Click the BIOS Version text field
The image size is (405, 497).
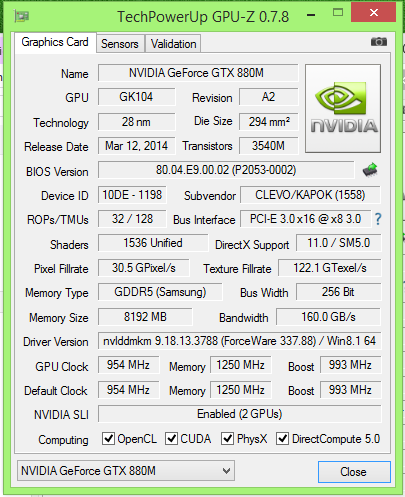226,170
